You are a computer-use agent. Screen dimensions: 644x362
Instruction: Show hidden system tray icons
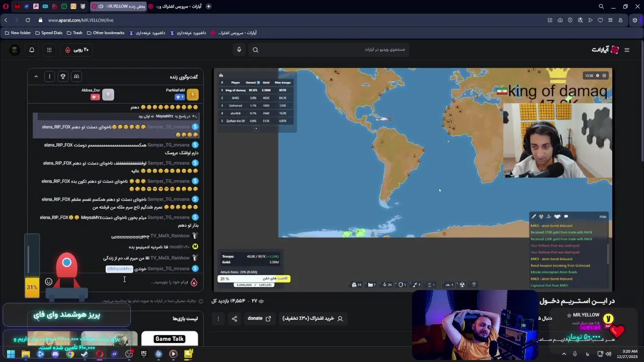tap(564, 354)
